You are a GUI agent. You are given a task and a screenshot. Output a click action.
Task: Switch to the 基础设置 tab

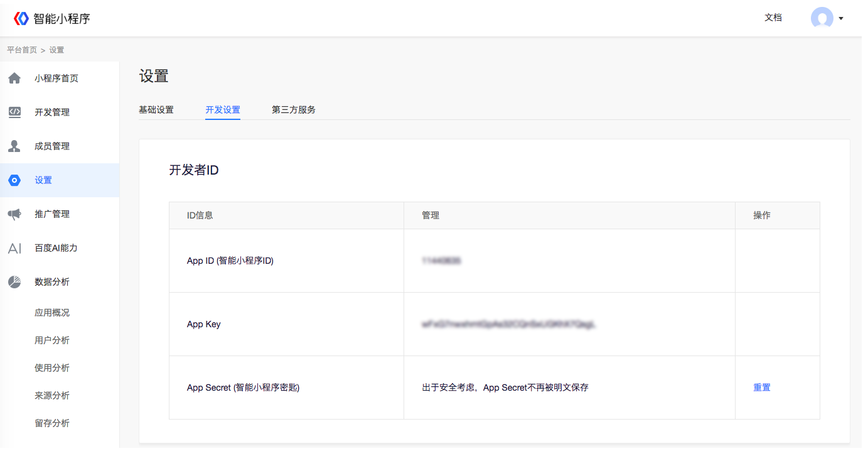tap(156, 110)
